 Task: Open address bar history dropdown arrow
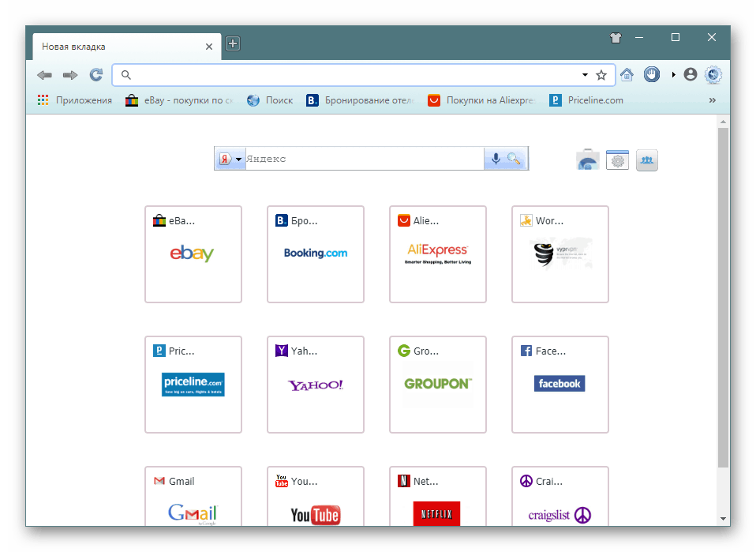[585, 75]
